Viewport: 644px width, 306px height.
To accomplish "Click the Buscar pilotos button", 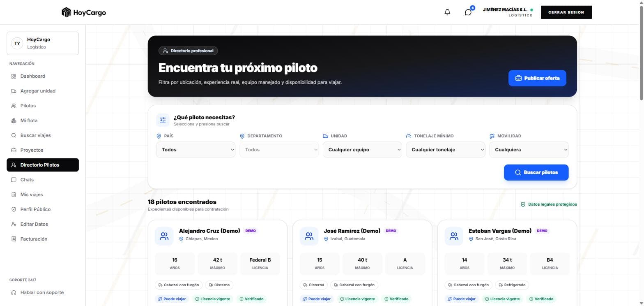I will (x=536, y=172).
